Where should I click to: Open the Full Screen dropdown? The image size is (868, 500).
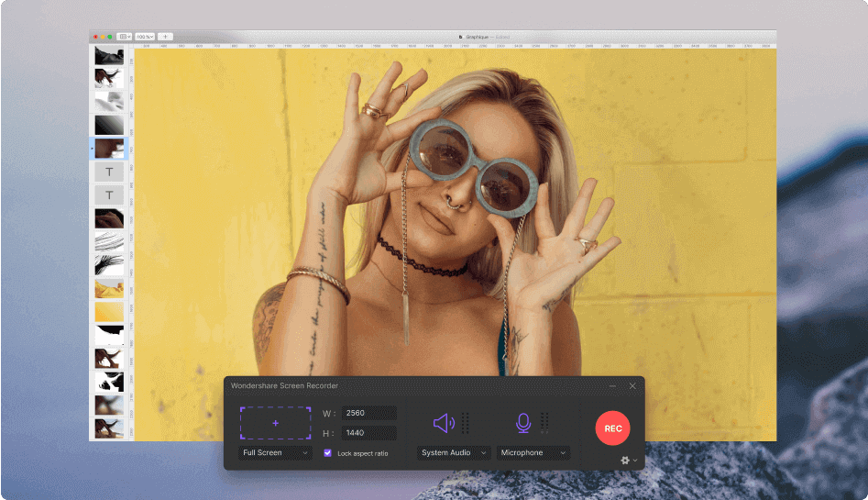pos(275,453)
